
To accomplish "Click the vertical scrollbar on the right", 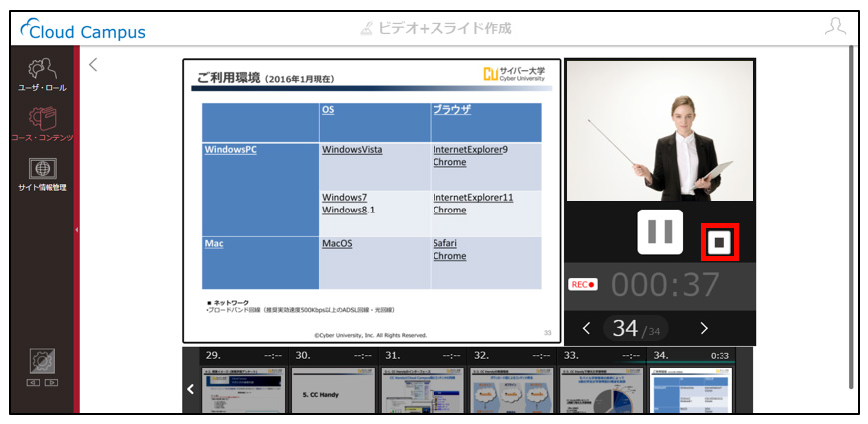I will pos(851,217).
